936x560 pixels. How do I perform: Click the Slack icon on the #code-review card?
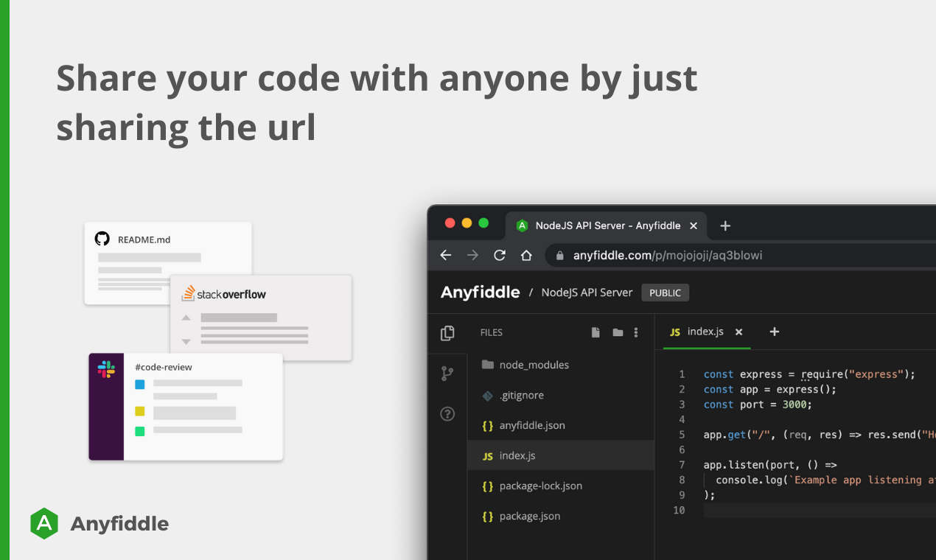[106, 369]
